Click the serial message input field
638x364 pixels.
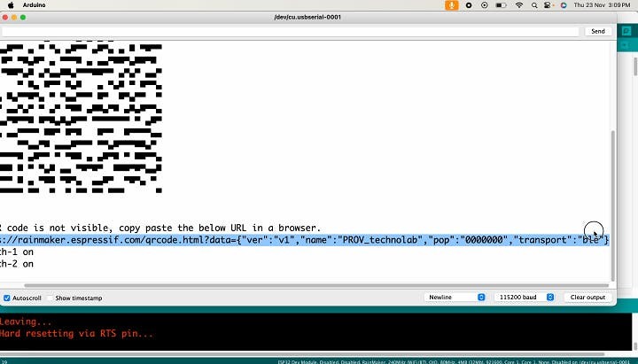[290, 31]
